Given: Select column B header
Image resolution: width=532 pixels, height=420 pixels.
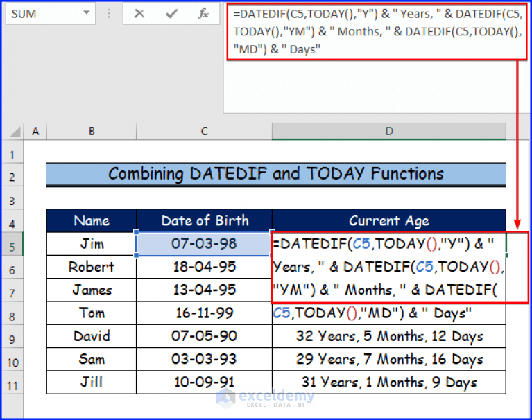Looking at the screenshot, I should coord(92,131).
